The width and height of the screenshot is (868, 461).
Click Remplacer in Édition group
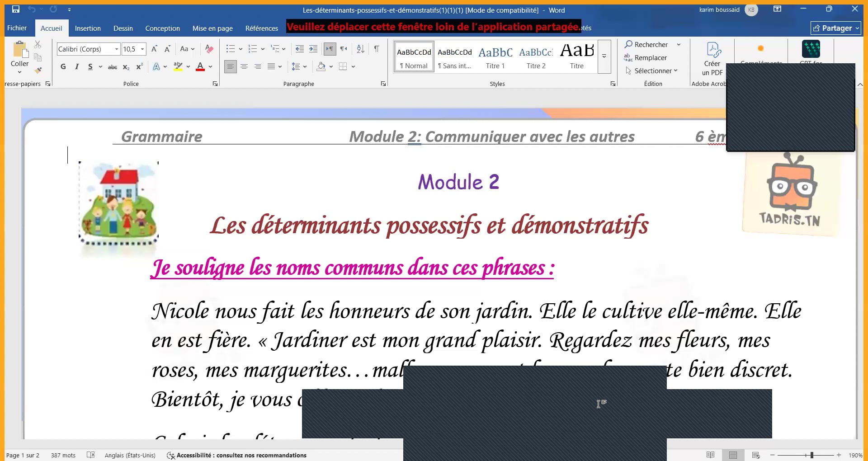click(646, 58)
